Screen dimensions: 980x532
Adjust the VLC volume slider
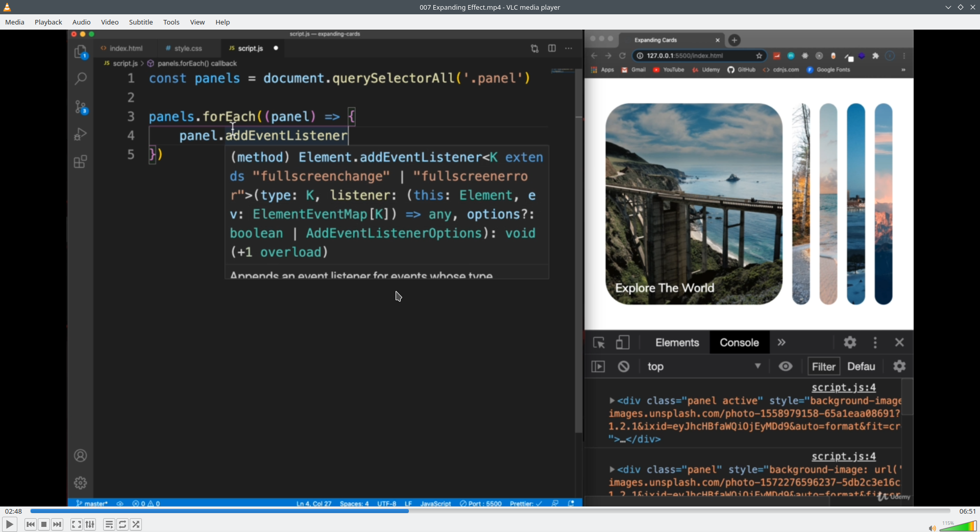(958, 526)
